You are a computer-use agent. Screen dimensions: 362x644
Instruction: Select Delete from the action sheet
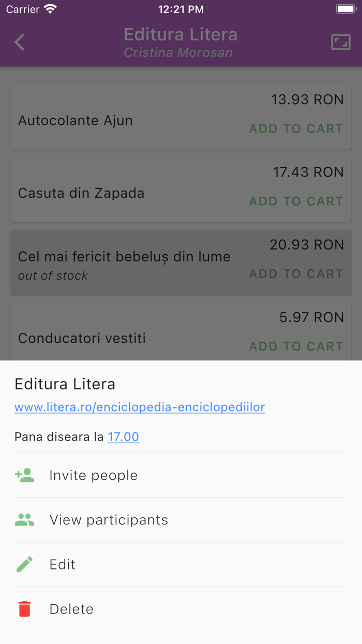point(71,609)
